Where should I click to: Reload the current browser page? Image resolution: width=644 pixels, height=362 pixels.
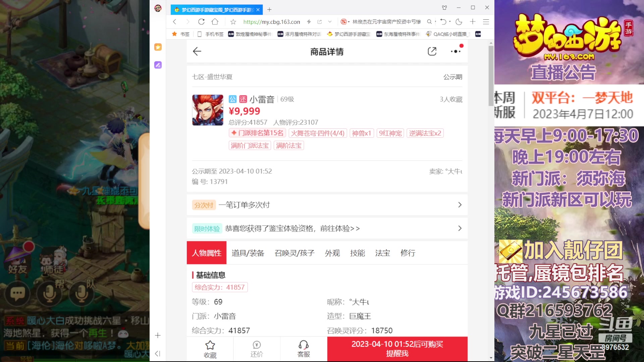click(x=201, y=22)
